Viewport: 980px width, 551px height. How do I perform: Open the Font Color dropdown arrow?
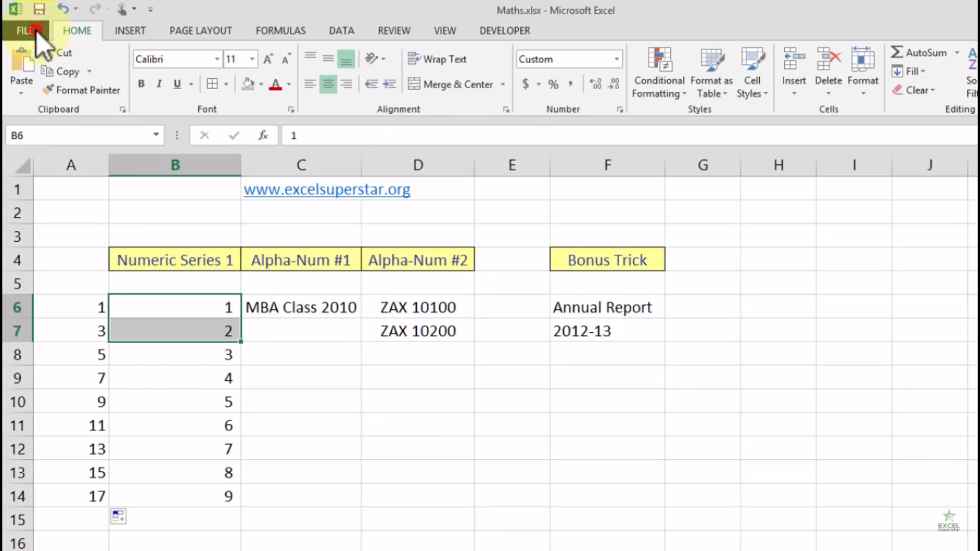click(x=289, y=85)
